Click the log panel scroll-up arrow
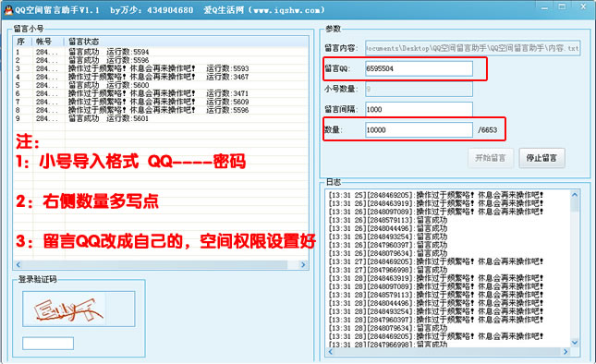 575,195
